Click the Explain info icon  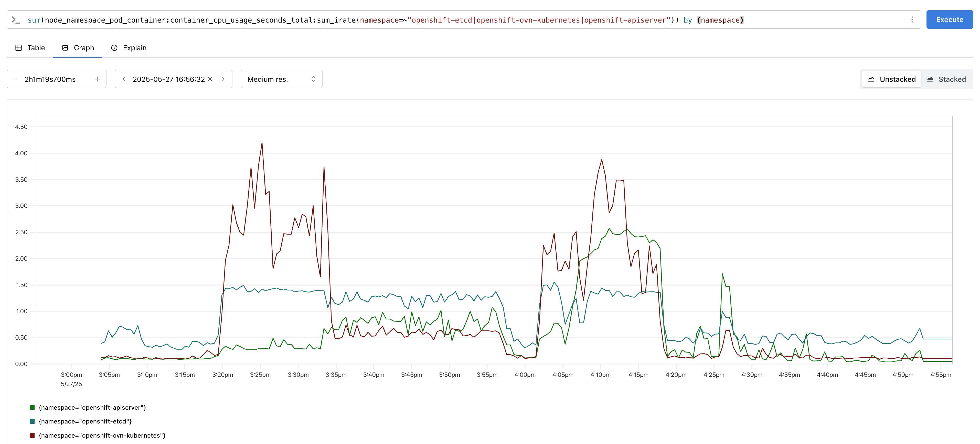[x=114, y=48]
